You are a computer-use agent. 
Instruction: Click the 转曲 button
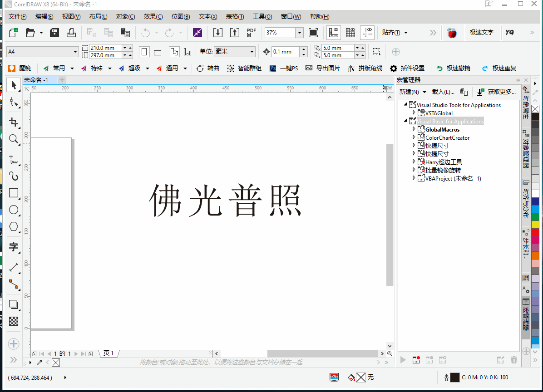coord(208,68)
